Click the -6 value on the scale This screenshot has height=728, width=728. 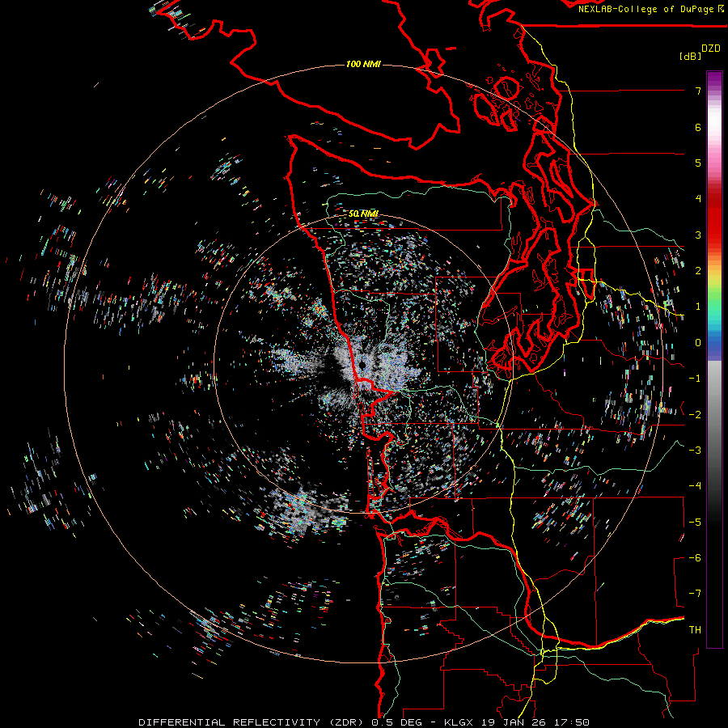click(x=695, y=558)
